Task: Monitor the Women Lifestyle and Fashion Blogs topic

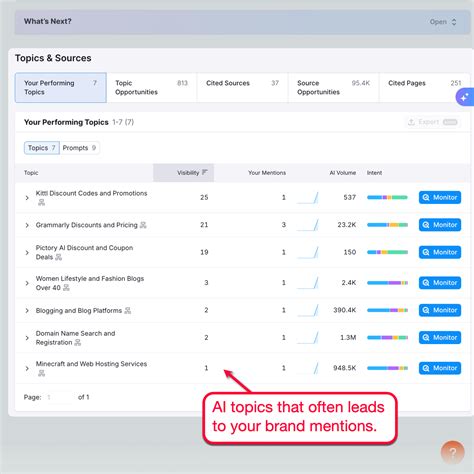Action: point(440,283)
